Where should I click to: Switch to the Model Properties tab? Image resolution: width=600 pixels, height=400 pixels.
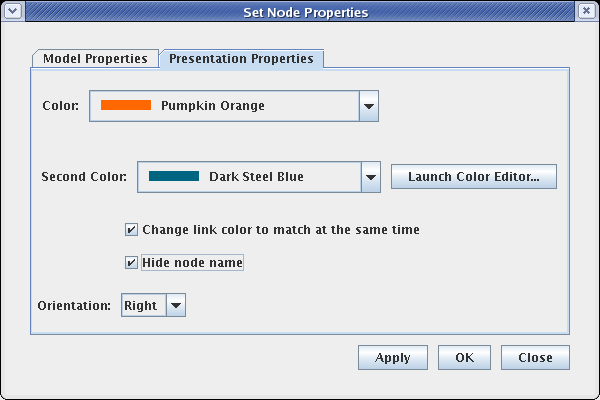[95, 59]
